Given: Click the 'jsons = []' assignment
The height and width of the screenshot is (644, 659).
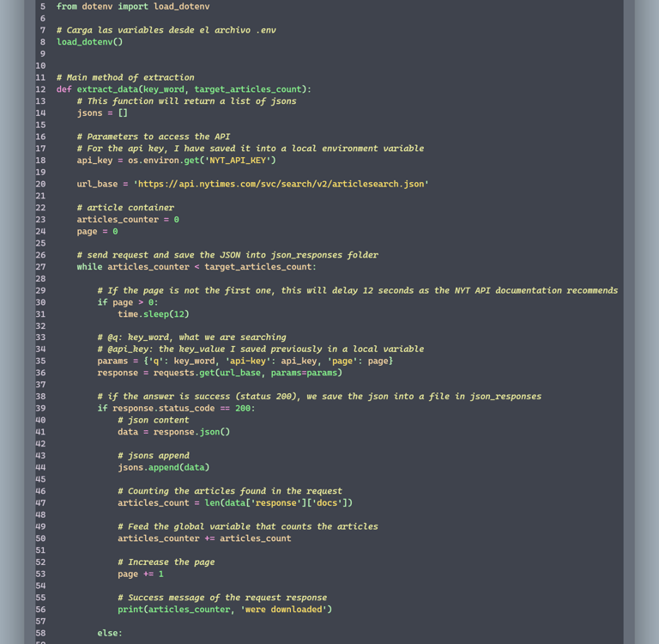Looking at the screenshot, I should pyautogui.click(x=102, y=113).
